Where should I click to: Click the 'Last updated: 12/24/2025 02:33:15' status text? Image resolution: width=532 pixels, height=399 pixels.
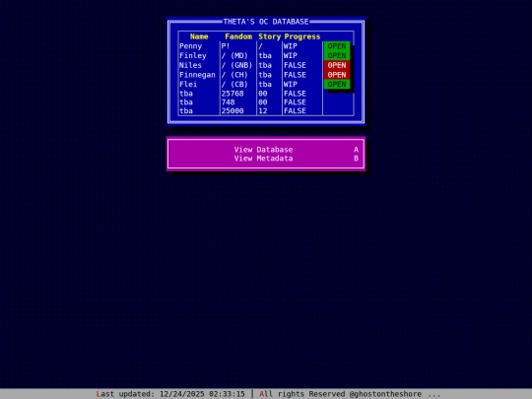click(170, 394)
